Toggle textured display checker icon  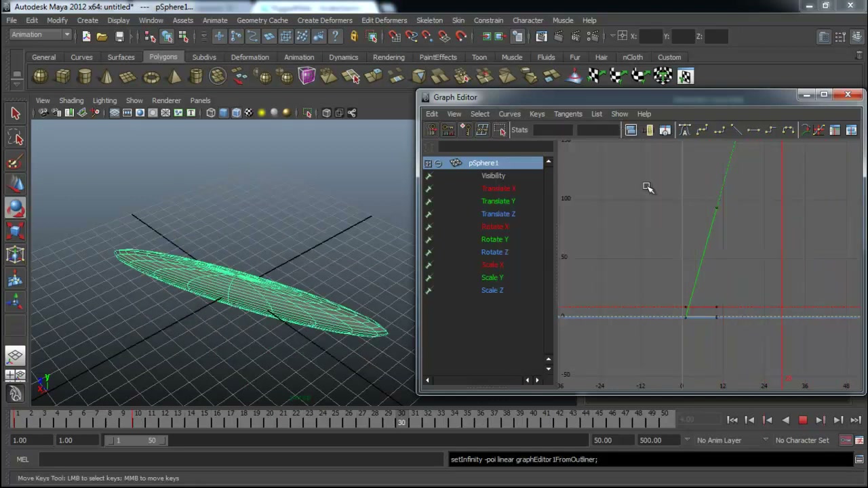pyautogui.click(x=249, y=113)
